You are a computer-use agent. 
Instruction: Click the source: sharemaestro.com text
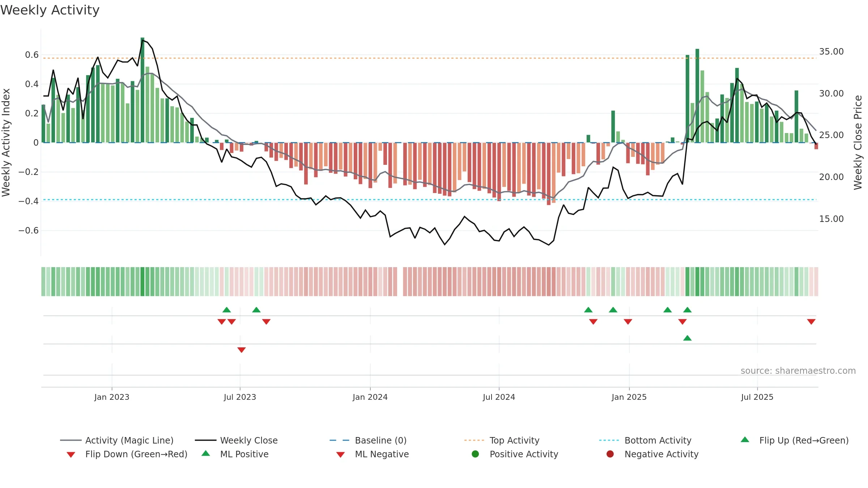tap(798, 371)
